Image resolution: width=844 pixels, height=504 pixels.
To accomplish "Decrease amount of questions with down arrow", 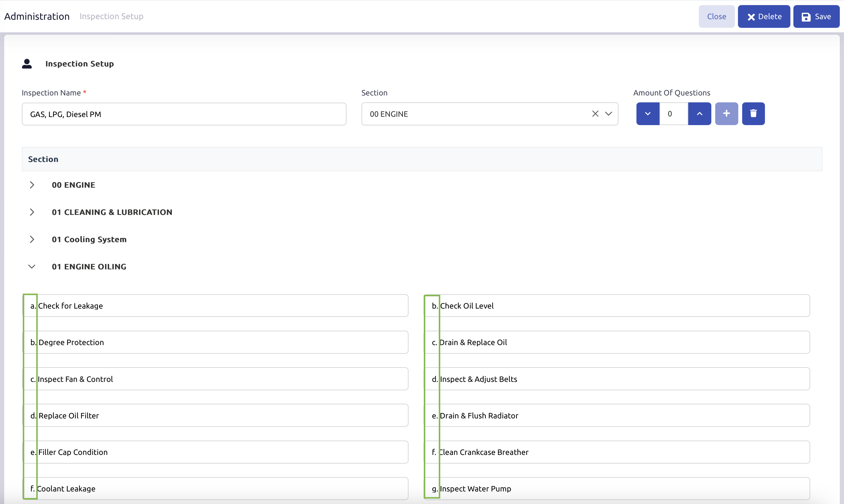I will coord(648,114).
